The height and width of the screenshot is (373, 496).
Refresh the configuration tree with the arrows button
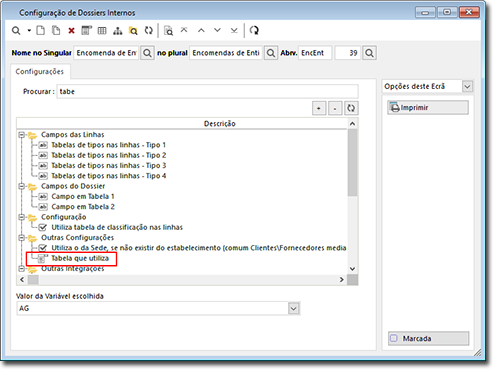click(x=351, y=108)
